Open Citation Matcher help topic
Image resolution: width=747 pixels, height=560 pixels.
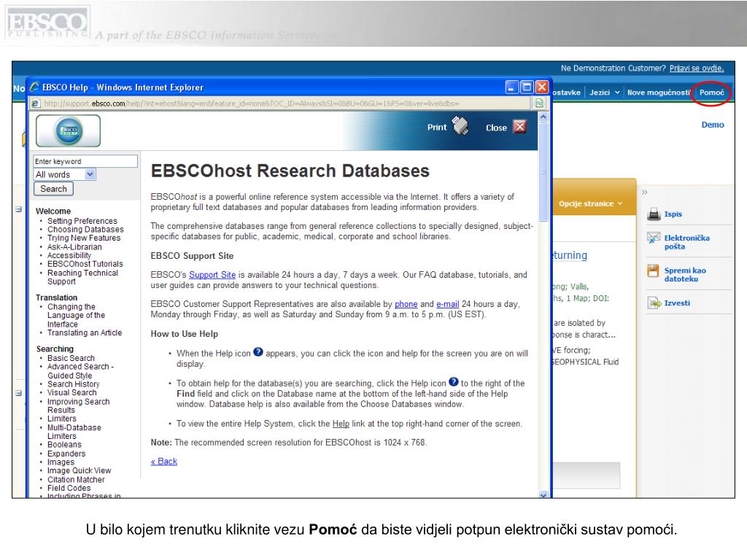pyautogui.click(x=76, y=480)
